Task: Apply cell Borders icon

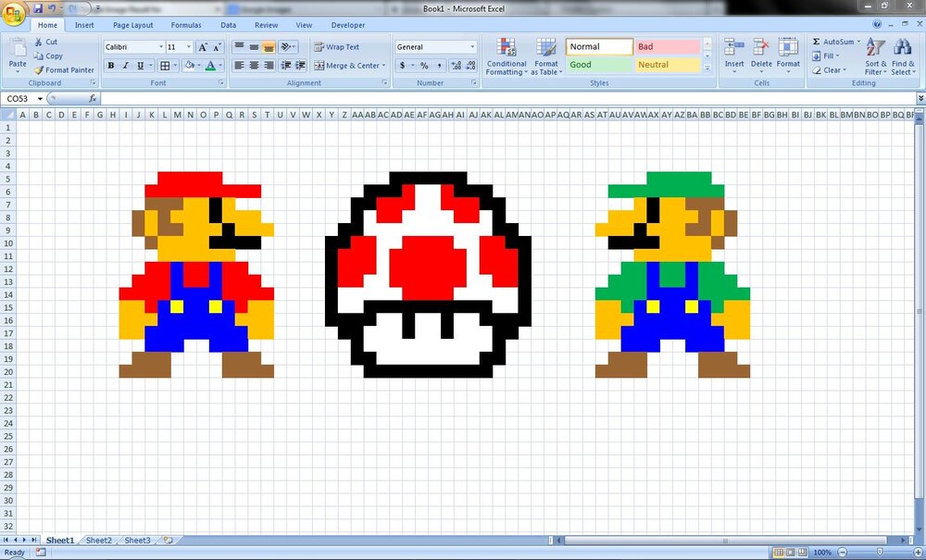Action: [165, 66]
